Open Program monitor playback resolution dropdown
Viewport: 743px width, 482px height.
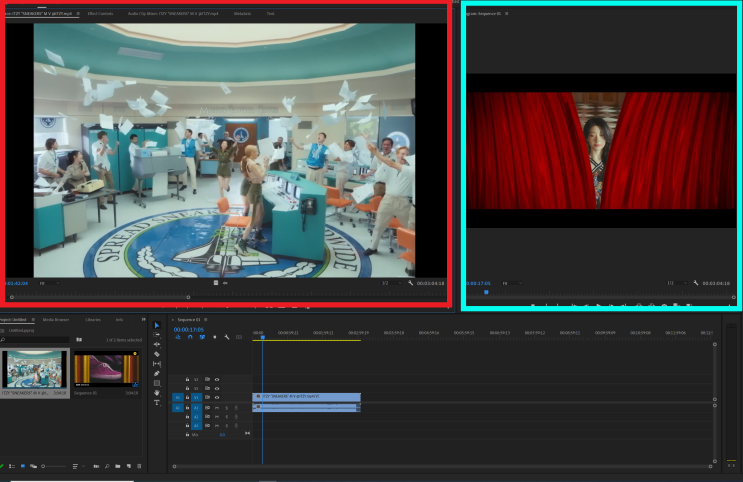tap(677, 283)
